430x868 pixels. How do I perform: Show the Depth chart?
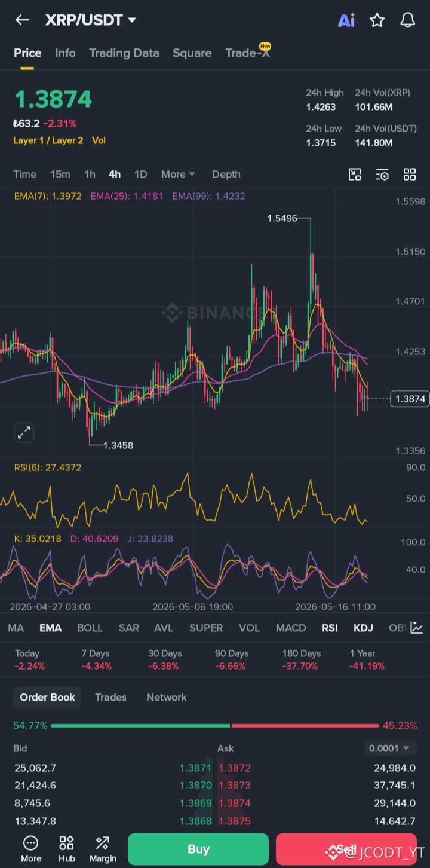point(226,175)
